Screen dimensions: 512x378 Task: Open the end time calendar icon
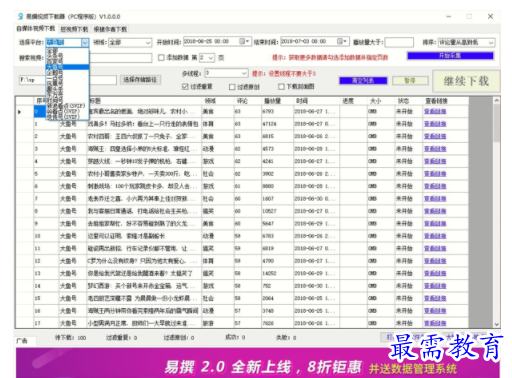point(341,41)
